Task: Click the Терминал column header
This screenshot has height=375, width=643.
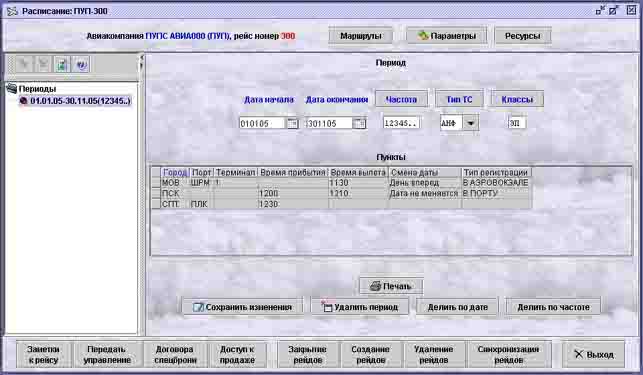Action: pyautogui.click(x=236, y=172)
